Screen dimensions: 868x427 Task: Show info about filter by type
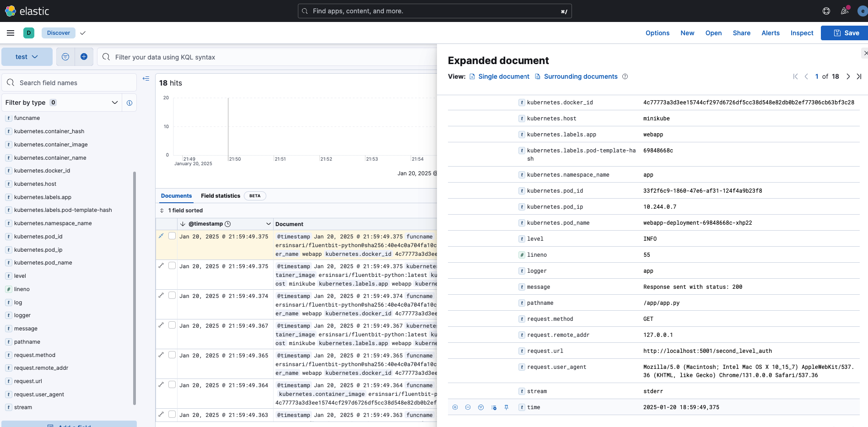click(129, 103)
